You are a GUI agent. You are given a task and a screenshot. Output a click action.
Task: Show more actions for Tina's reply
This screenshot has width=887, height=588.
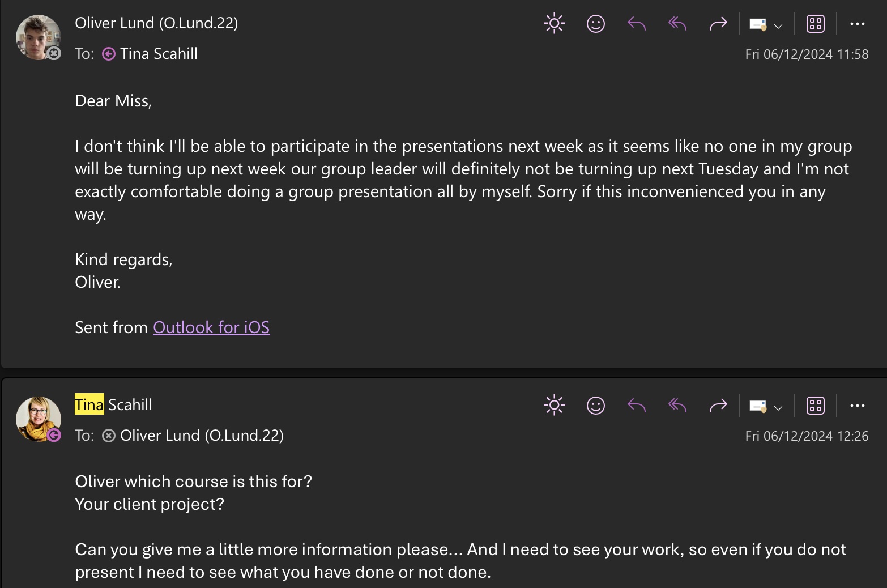click(x=857, y=406)
